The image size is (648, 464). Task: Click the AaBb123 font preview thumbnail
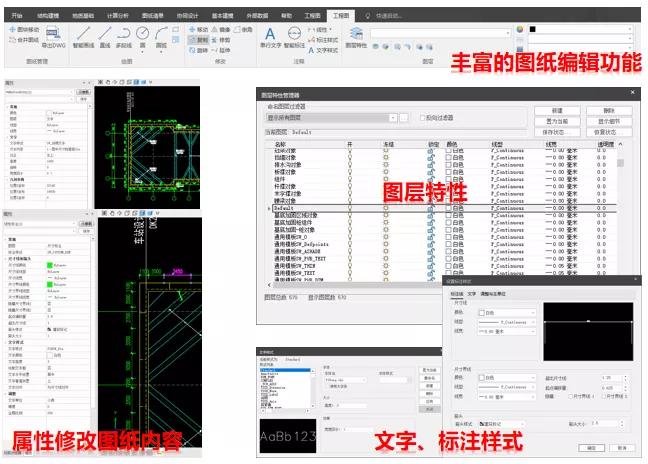[x=288, y=436]
